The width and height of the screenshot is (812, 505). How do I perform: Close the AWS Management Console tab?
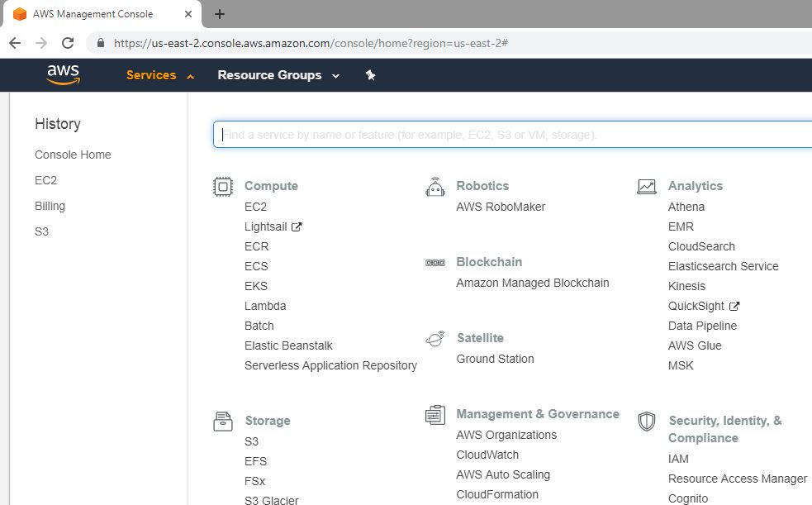[x=188, y=14]
